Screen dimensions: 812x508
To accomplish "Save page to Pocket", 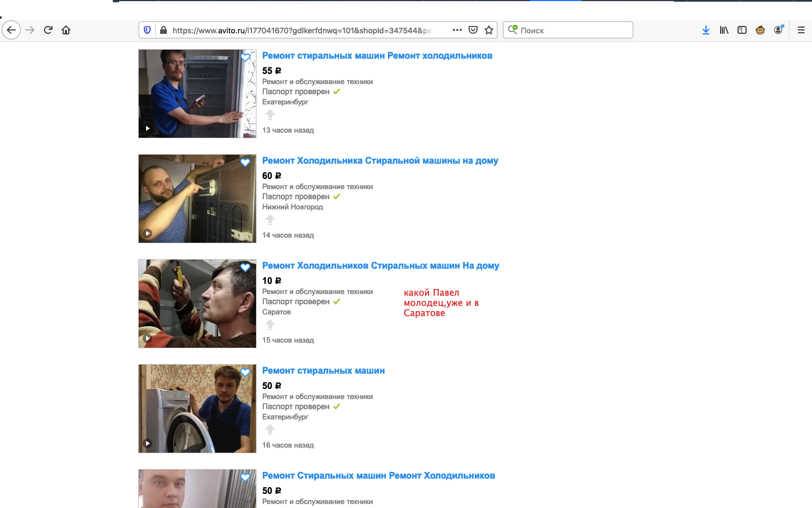I will (x=473, y=30).
